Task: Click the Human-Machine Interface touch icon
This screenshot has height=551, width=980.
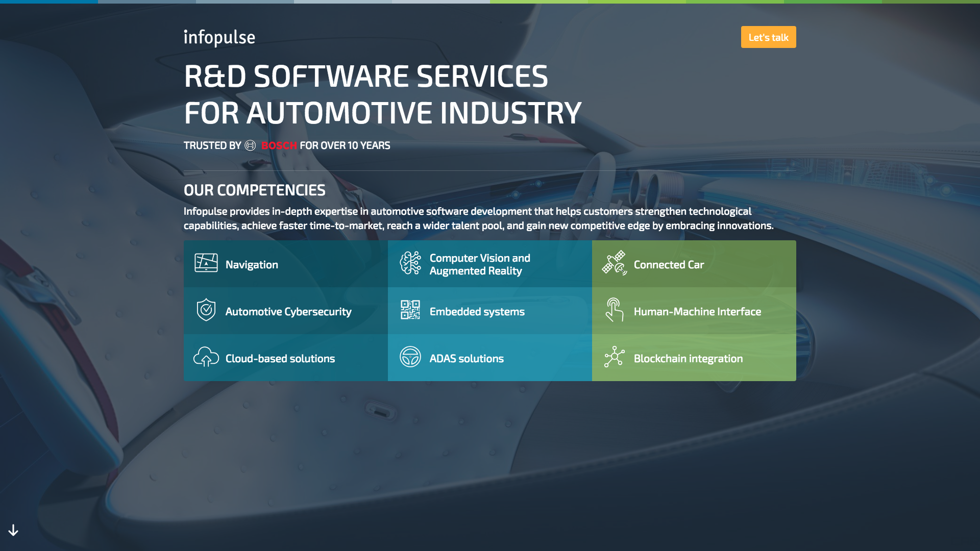Action: pos(615,310)
